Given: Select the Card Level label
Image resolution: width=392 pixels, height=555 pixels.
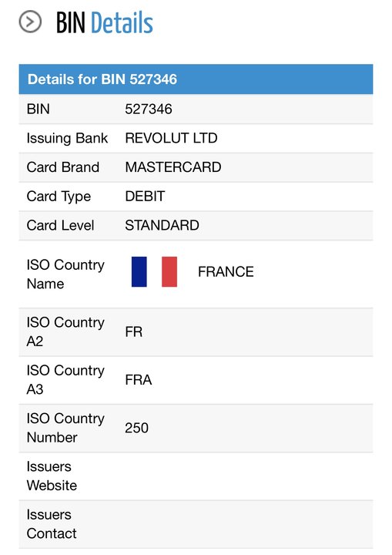Looking at the screenshot, I should click(61, 225).
